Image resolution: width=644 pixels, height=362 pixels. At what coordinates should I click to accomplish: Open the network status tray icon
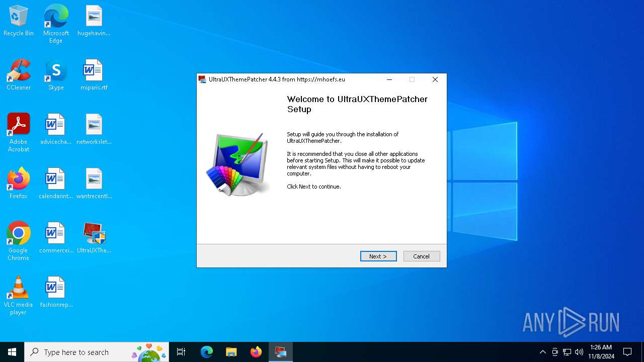point(567,352)
